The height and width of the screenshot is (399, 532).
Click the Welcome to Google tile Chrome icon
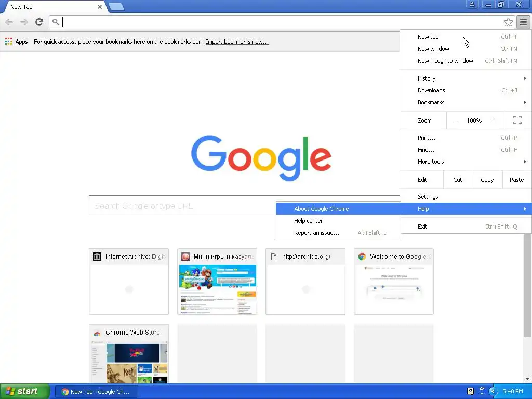(x=362, y=257)
